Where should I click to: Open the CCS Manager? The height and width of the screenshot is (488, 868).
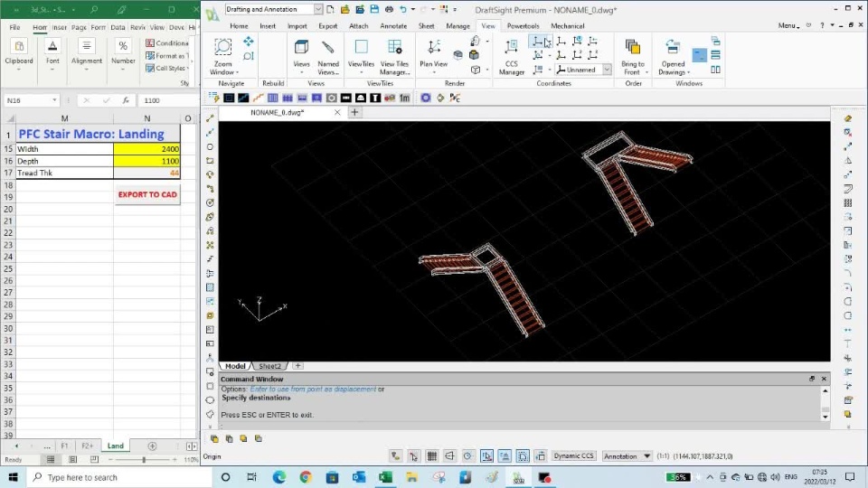pos(512,56)
